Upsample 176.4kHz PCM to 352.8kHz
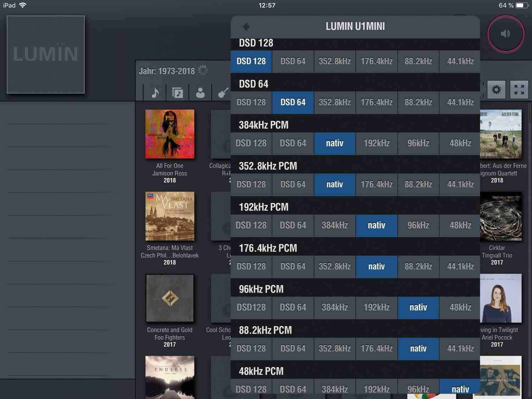 click(334, 266)
